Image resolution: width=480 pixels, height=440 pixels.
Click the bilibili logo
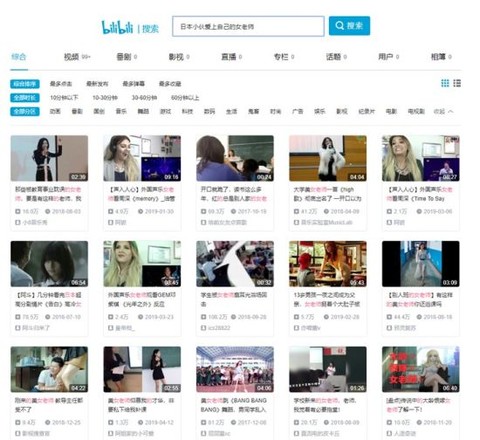117,27
